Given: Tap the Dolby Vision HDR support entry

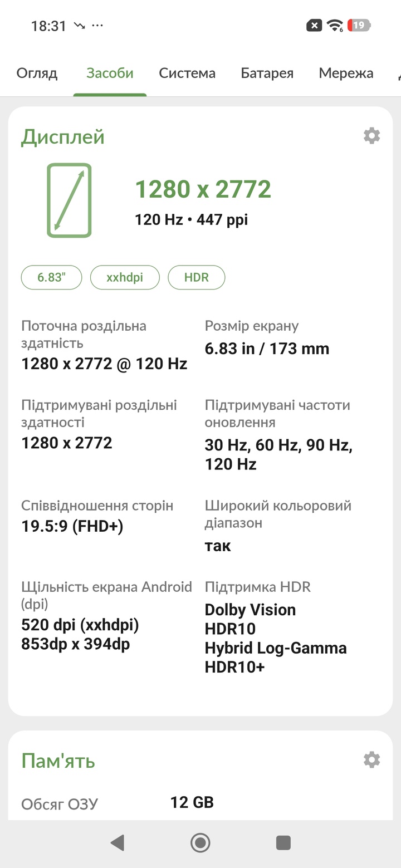Looking at the screenshot, I should click(250, 610).
